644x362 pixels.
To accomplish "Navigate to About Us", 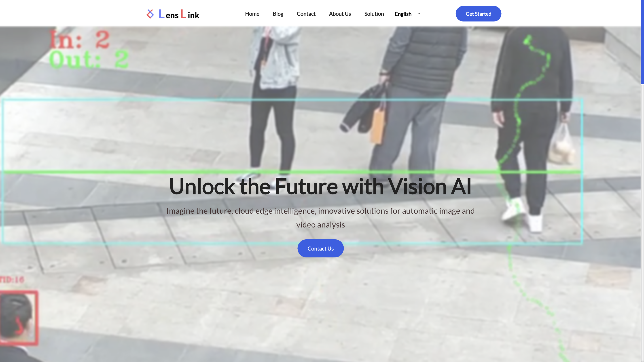I will click(x=340, y=14).
